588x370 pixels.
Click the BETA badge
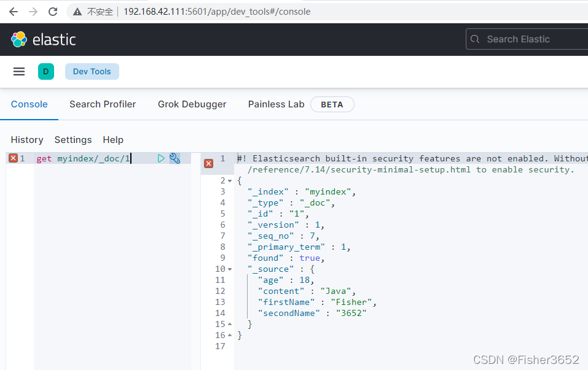coord(332,104)
